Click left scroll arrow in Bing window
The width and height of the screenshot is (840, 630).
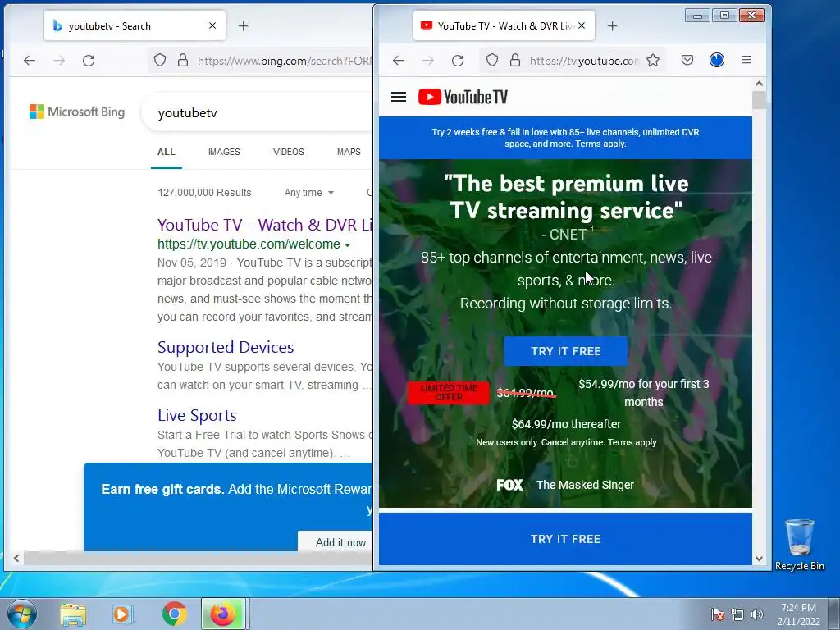tap(16, 558)
